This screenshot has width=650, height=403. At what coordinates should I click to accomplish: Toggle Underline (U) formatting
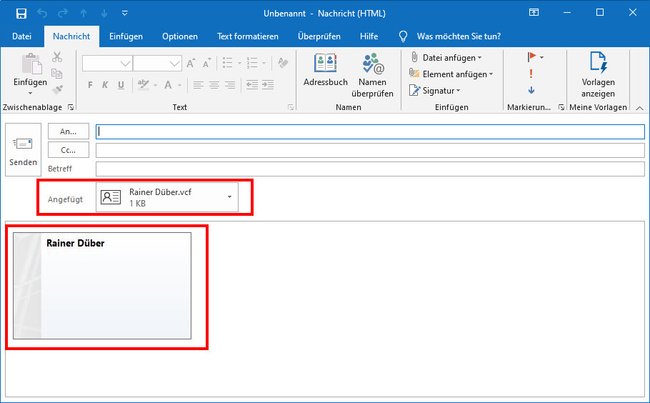pyautogui.click(x=121, y=85)
